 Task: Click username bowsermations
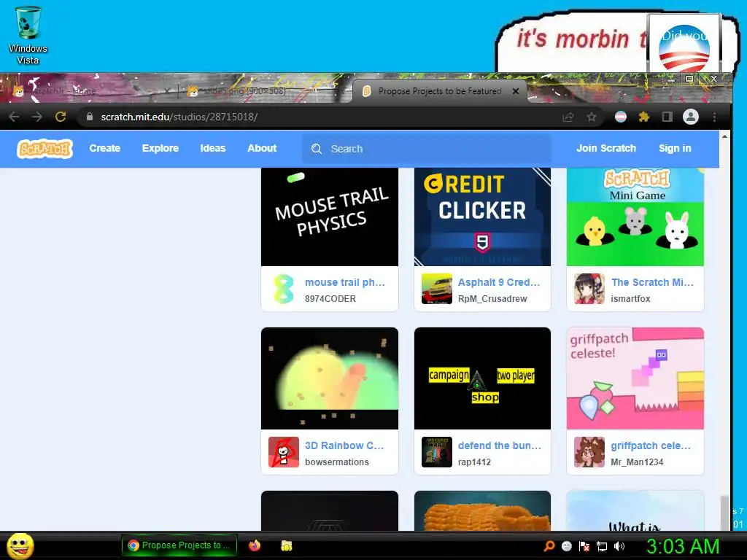point(336,462)
